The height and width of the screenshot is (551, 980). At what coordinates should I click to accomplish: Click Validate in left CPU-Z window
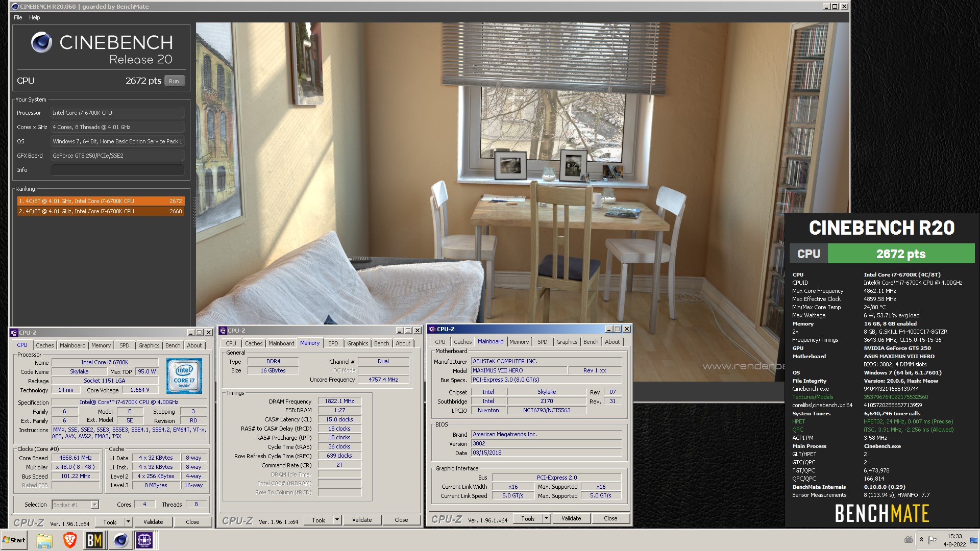(x=153, y=522)
